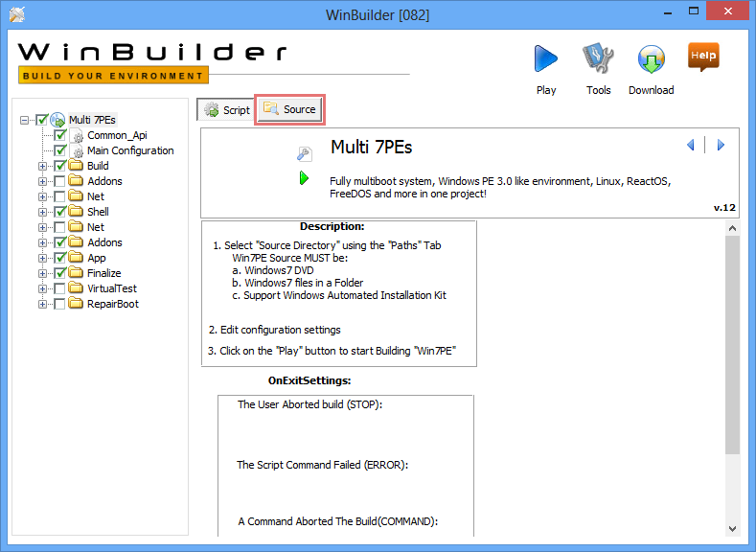Expand the VirtualTest folder node
This screenshot has height=552, width=756.
point(42,289)
